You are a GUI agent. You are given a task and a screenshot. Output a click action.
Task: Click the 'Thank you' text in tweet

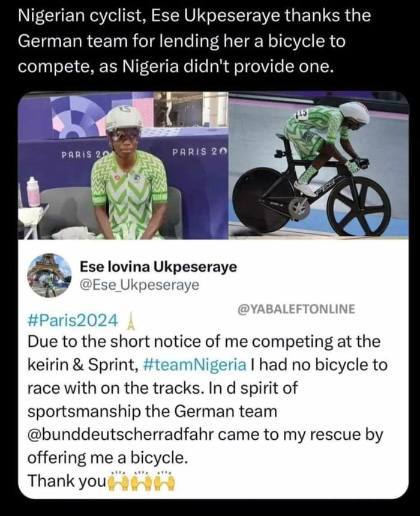point(66,481)
